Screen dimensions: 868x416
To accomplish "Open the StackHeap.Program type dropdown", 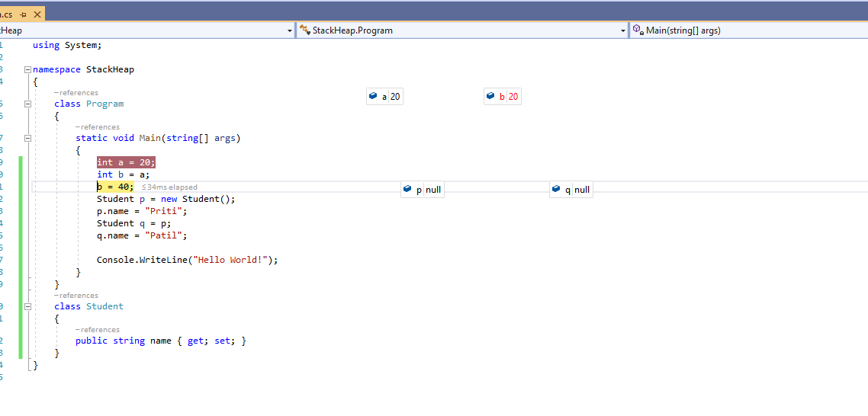I will pos(622,31).
